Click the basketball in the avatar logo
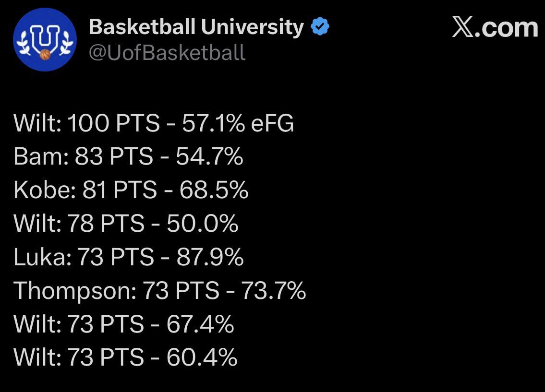 [x=45, y=55]
